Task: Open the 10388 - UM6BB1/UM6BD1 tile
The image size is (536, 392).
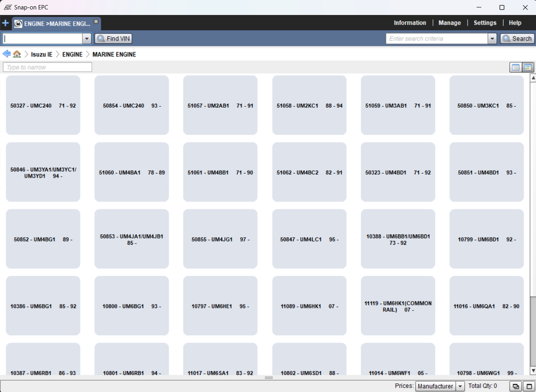Action: point(398,239)
